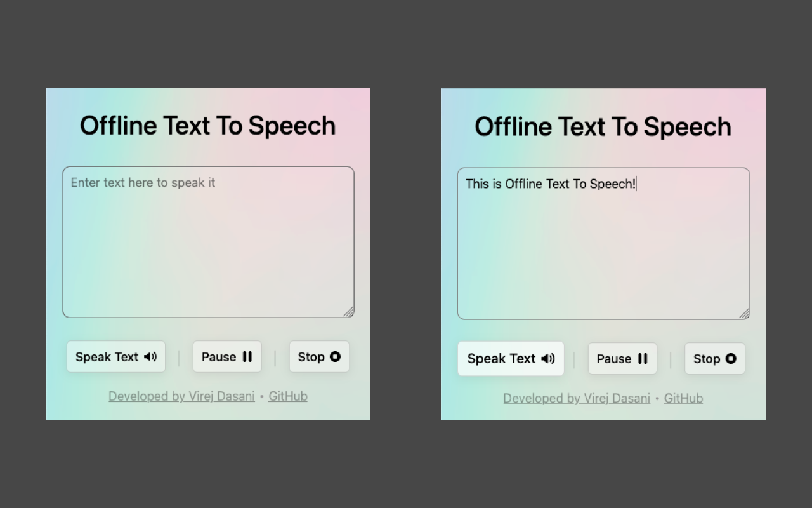Click the empty text area with placeholder text
812x508 pixels.
(x=208, y=241)
